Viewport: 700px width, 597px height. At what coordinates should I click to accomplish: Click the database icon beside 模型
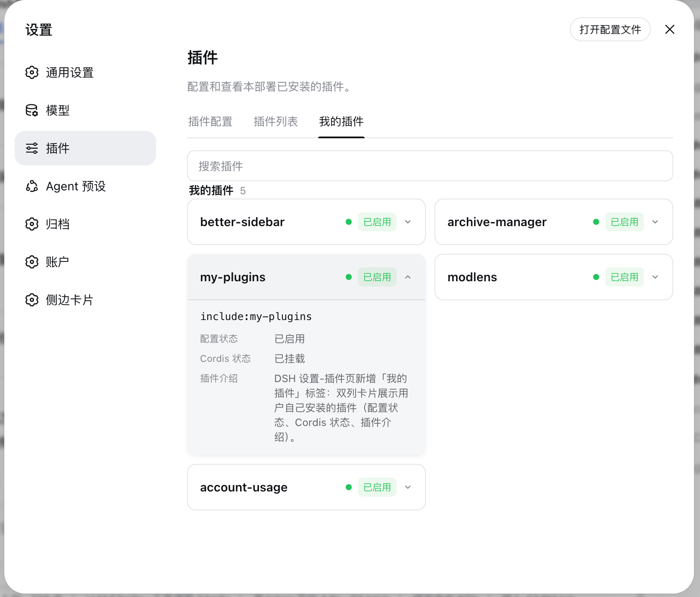pyautogui.click(x=32, y=110)
